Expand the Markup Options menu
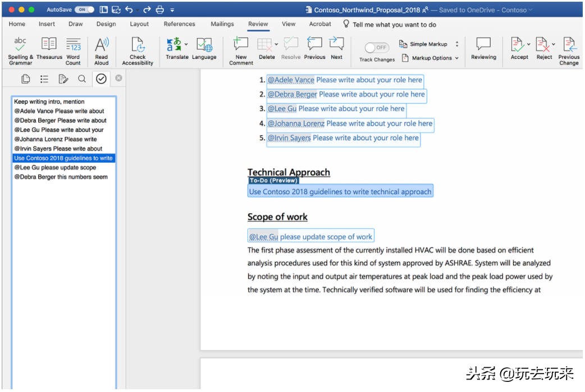 456,58
